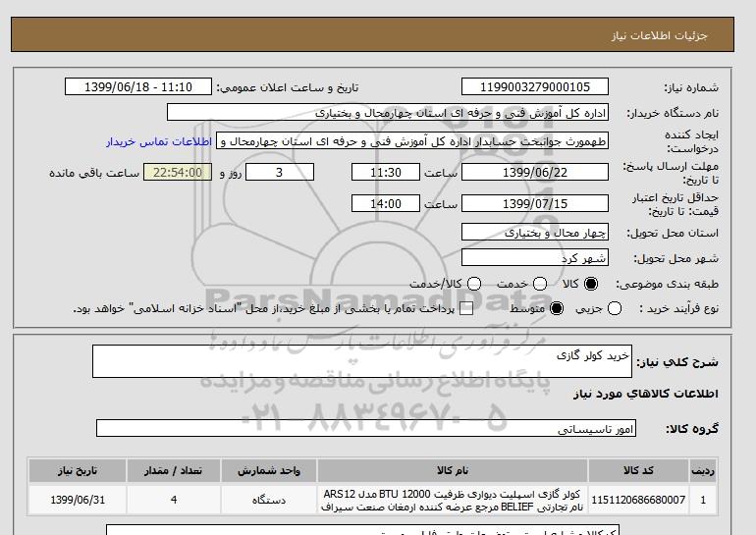Click the نوع فرآیند خرید label
This screenshot has height=535, width=756.
(x=678, y=308)
